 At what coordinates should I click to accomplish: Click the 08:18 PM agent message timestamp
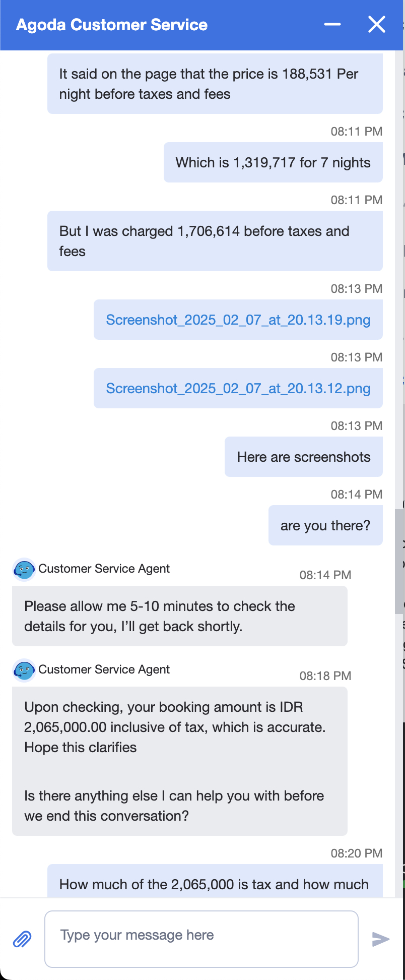325,676
